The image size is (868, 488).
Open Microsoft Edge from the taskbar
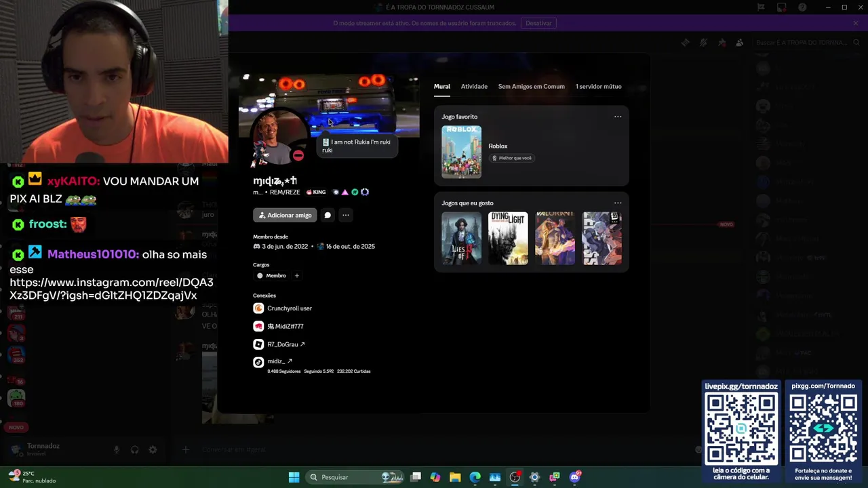point(475,477)
